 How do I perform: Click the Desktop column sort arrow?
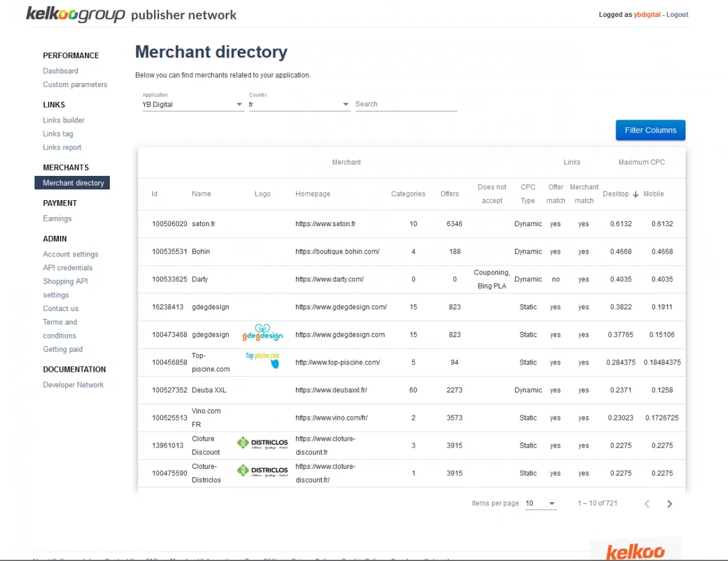636,194
